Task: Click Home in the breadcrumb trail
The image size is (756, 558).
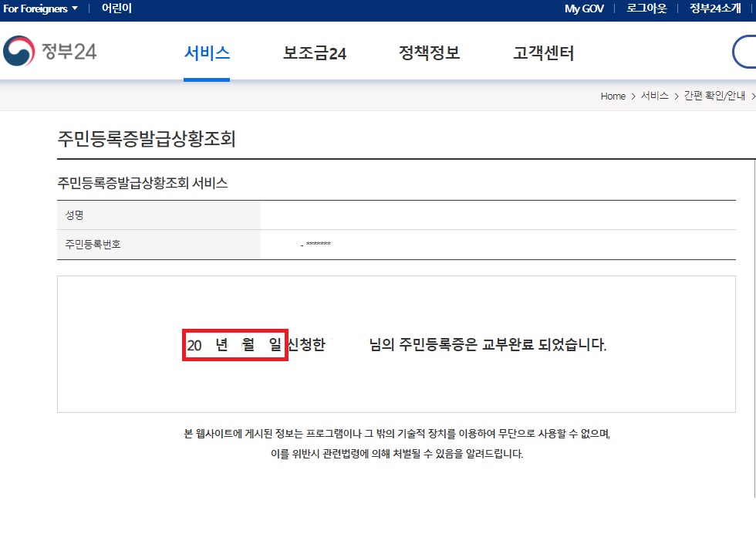Action: 613,96
